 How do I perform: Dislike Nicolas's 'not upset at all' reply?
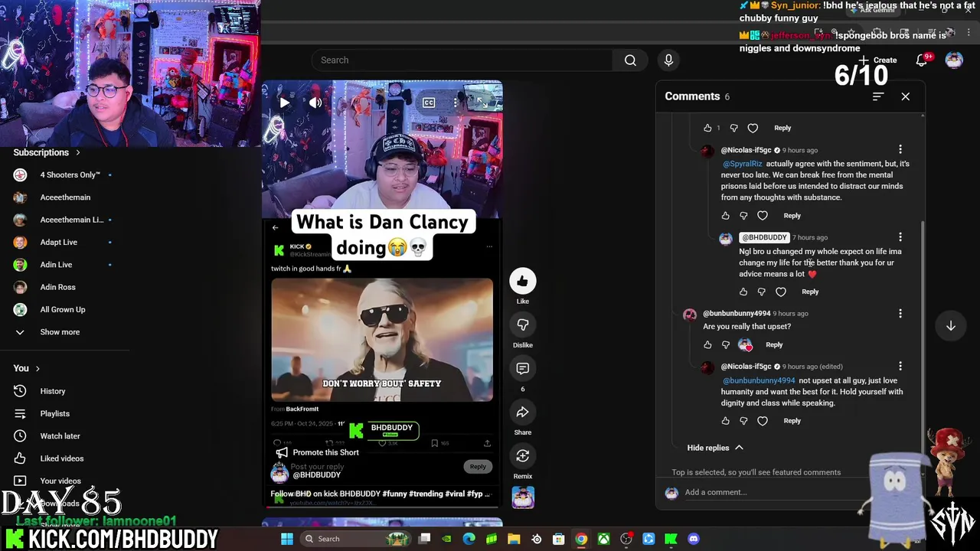coord(744,421)
